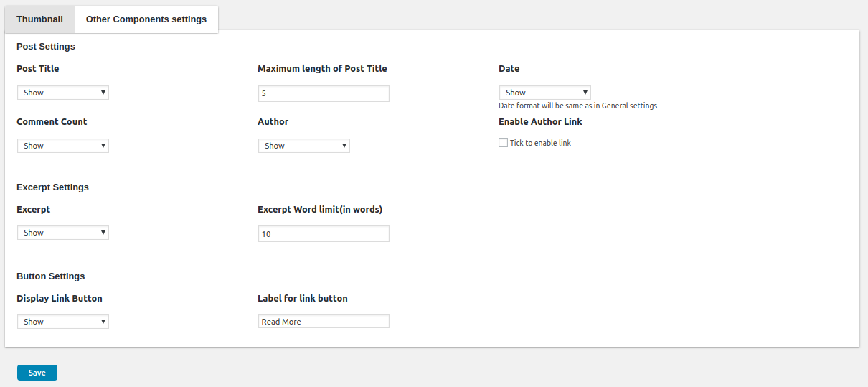
Task: Click the Read More label text field
Action: coord(324,322)
